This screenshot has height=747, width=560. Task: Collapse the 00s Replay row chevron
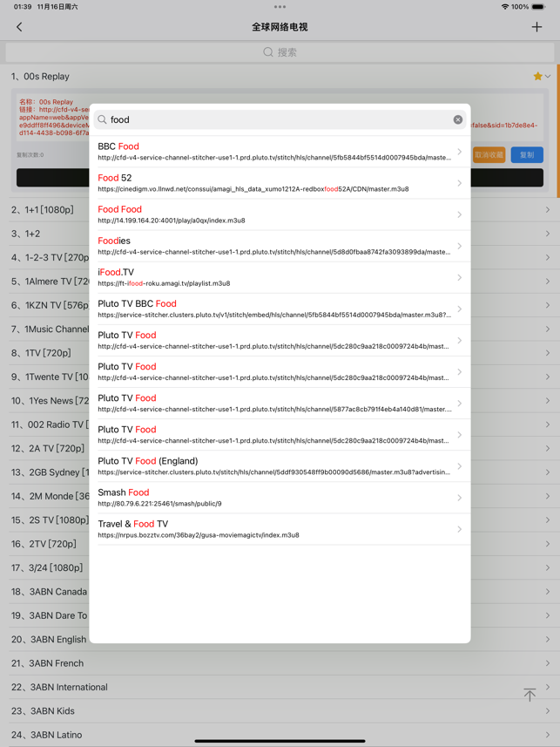tap(548, 76)
